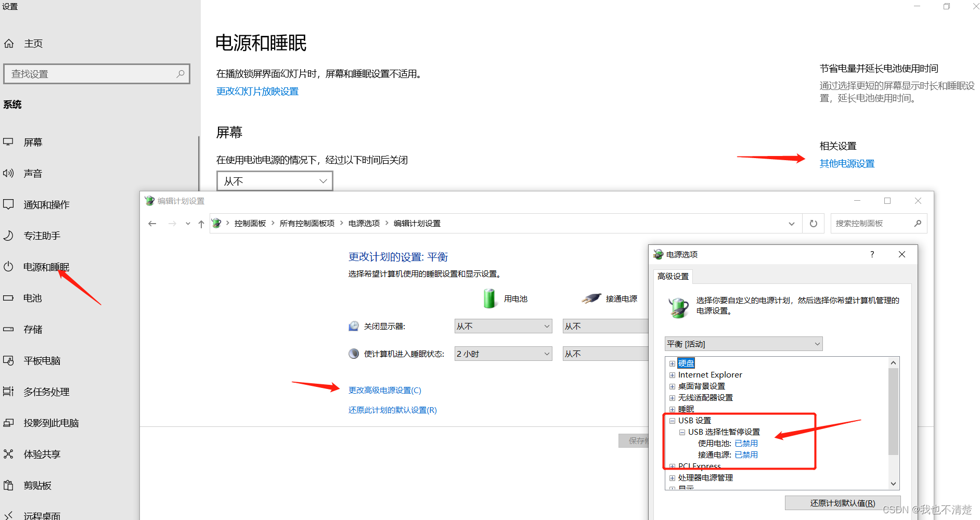The height and width of the screenshot is (520, 980).
Task: Select Power and sleep (电源和睡眠) in sidebar
Action: pyautogui.click(x=46, y=267)
